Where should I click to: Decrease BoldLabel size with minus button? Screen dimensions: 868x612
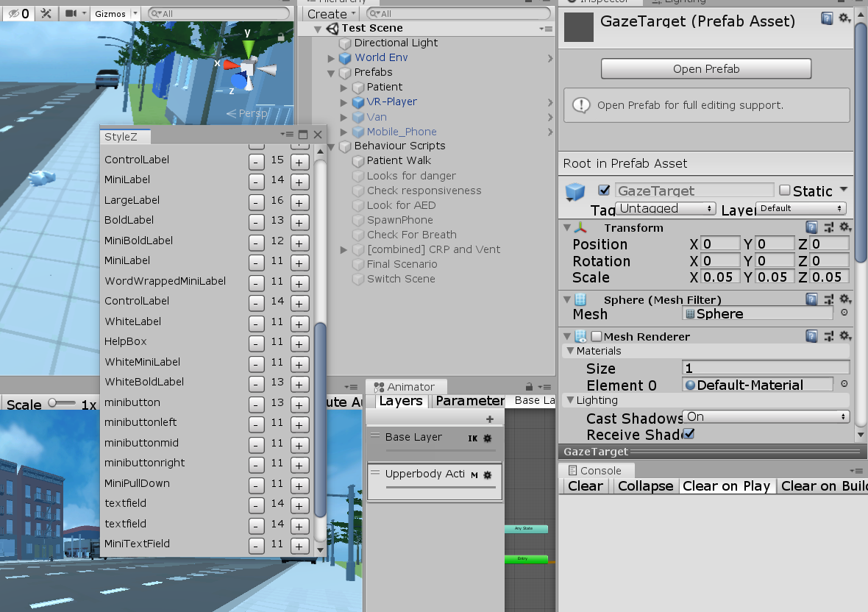pyautogui.click(x=256, y=222)
